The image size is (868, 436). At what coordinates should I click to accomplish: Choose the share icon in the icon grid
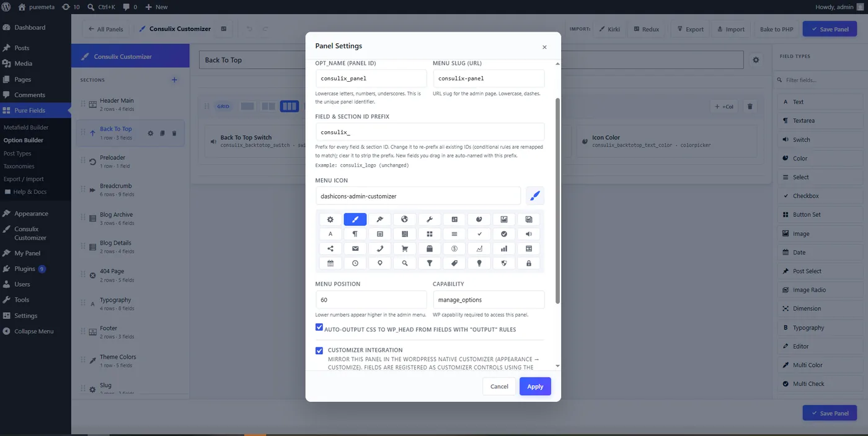point(330,248)
